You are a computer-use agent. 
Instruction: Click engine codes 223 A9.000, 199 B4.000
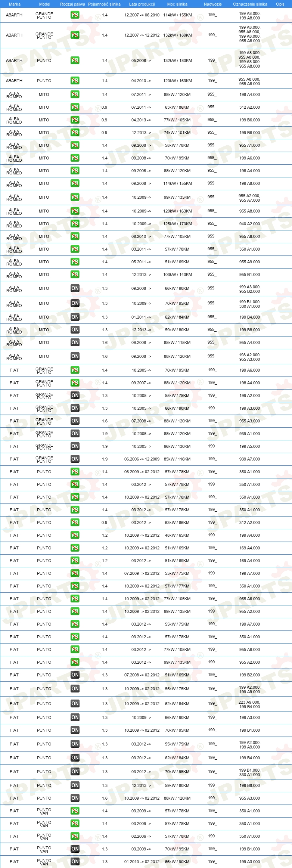tap(249, 704)
